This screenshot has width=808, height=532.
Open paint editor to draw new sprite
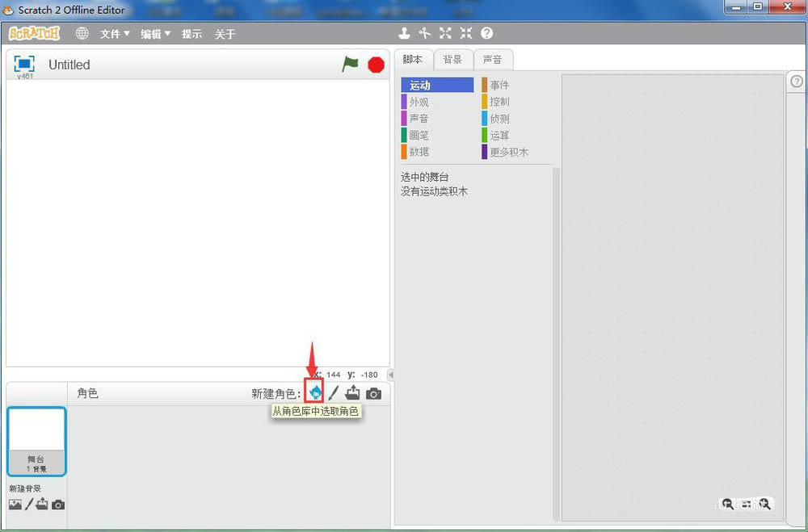[333, 393]
